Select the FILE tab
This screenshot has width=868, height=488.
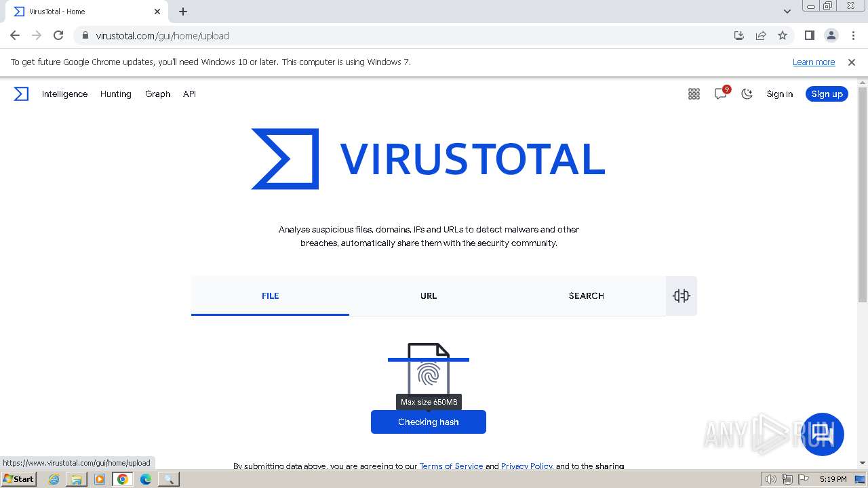coord(270,296)
